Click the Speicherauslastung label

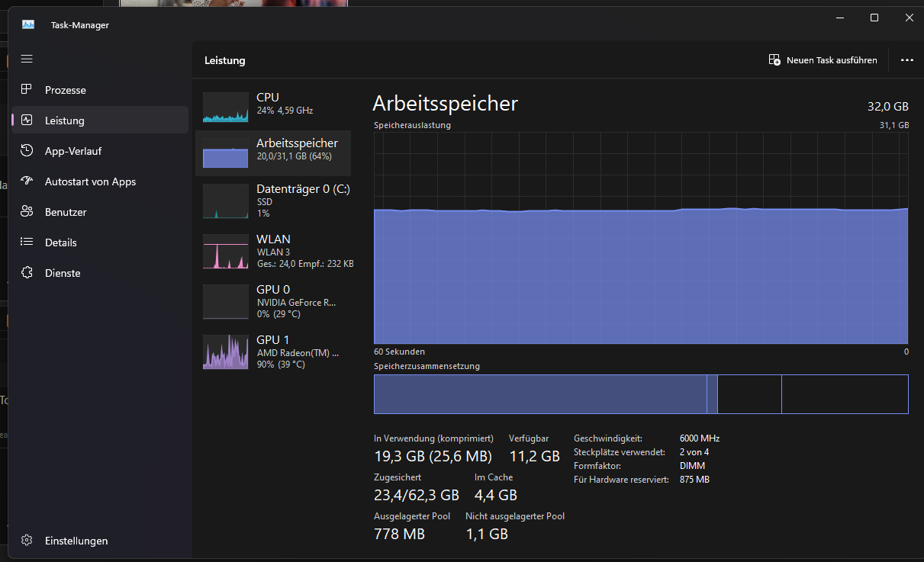point(412,125)
